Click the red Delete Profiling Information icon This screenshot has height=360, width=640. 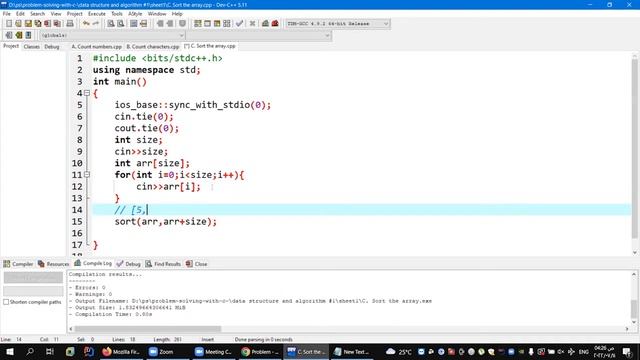pyautogui.click(x=275, y=24)
